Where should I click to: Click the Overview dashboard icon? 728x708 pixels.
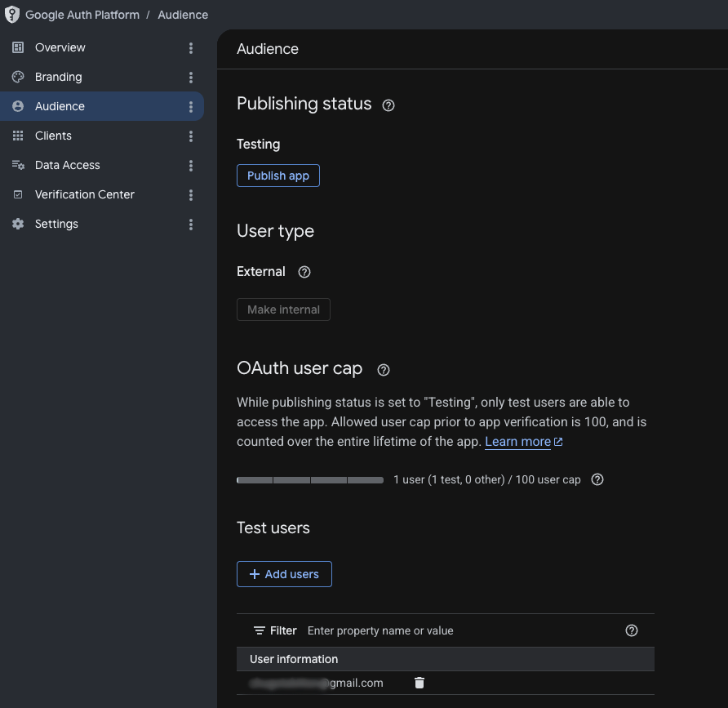18,47
